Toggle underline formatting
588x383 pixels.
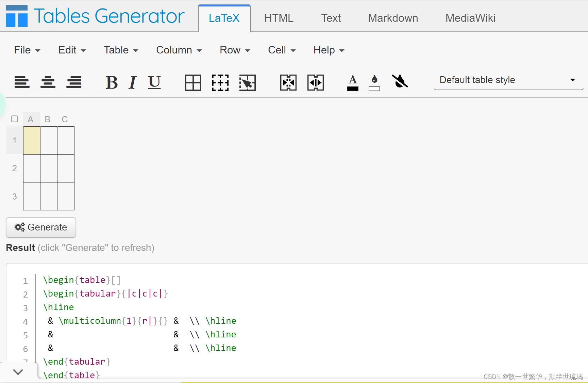tap(154, 82)
